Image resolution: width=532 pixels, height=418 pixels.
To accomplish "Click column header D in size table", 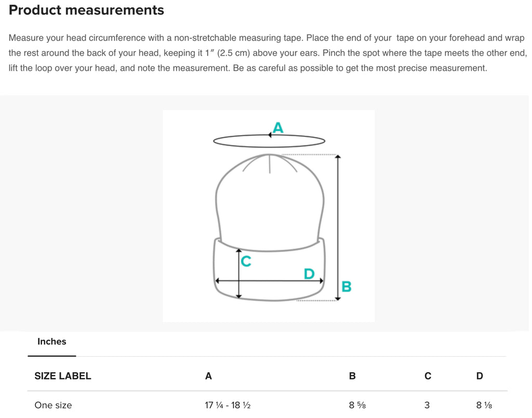I will [x=480, y=376].
